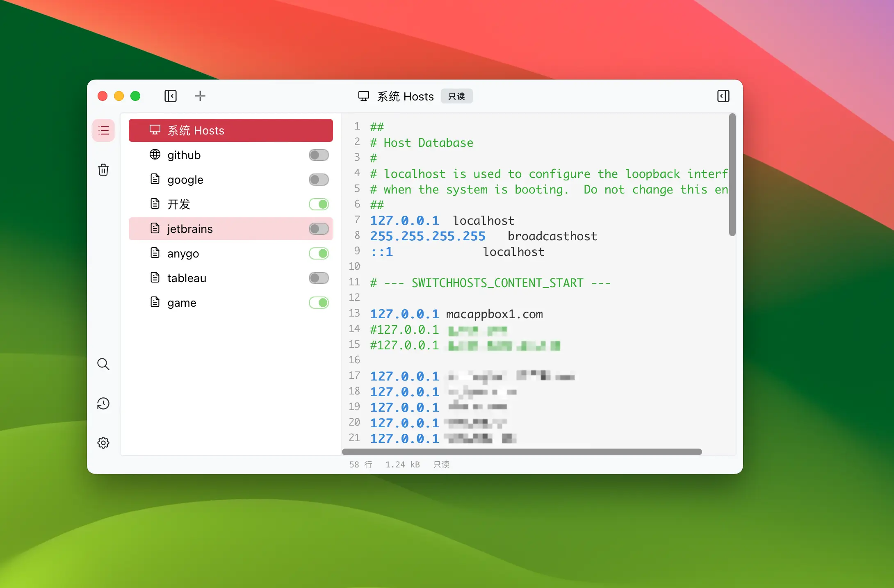The height and width of the screenshot is (588, 894).
Task: Click the horizontal scrollbar of the editor
Action: (522, 452)
